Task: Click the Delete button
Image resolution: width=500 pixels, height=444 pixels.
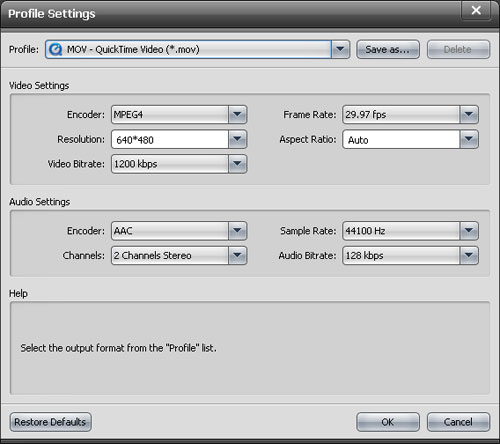Action: tap(458, 49)
